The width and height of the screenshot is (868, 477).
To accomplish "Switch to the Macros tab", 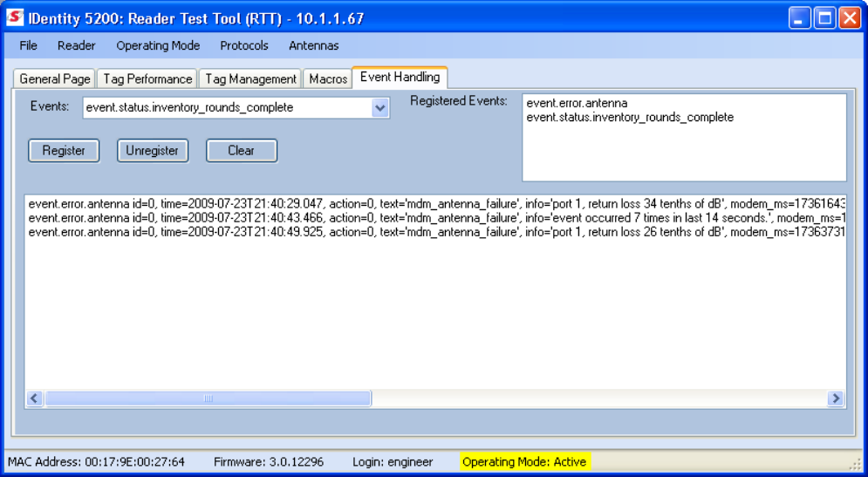I will tap(328, 78).
